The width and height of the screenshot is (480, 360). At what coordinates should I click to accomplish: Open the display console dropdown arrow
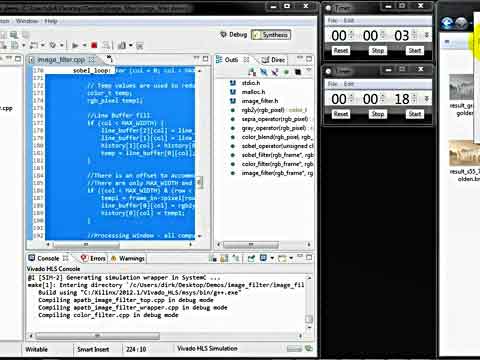tap(272, 258)
